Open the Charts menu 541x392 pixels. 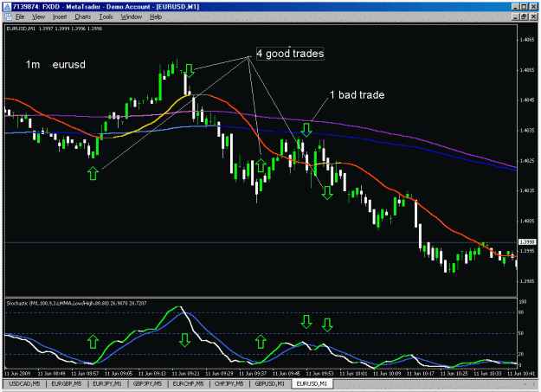tap(83, 16)
